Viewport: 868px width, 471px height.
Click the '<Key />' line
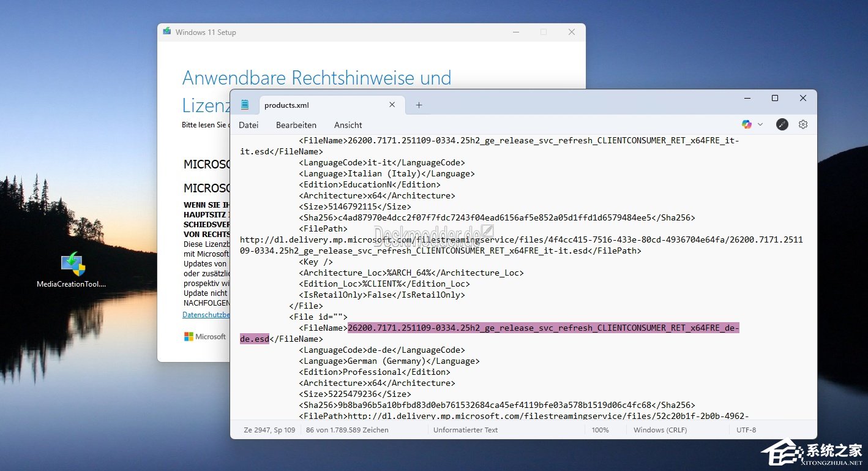(x=316, y=262)
